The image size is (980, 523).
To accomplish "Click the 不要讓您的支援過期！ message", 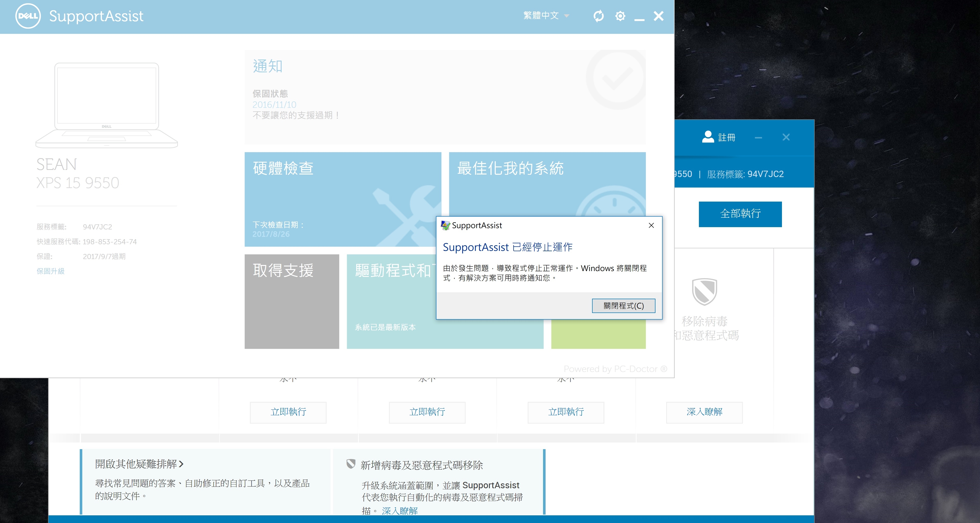I will (296, 115).
